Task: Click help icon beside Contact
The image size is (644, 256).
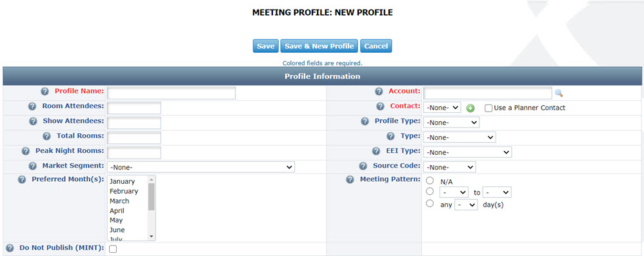Action: coord(381,106)
